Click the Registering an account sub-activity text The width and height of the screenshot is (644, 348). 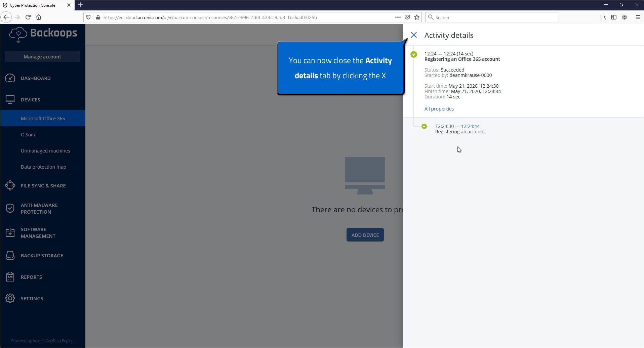point(460,132)
